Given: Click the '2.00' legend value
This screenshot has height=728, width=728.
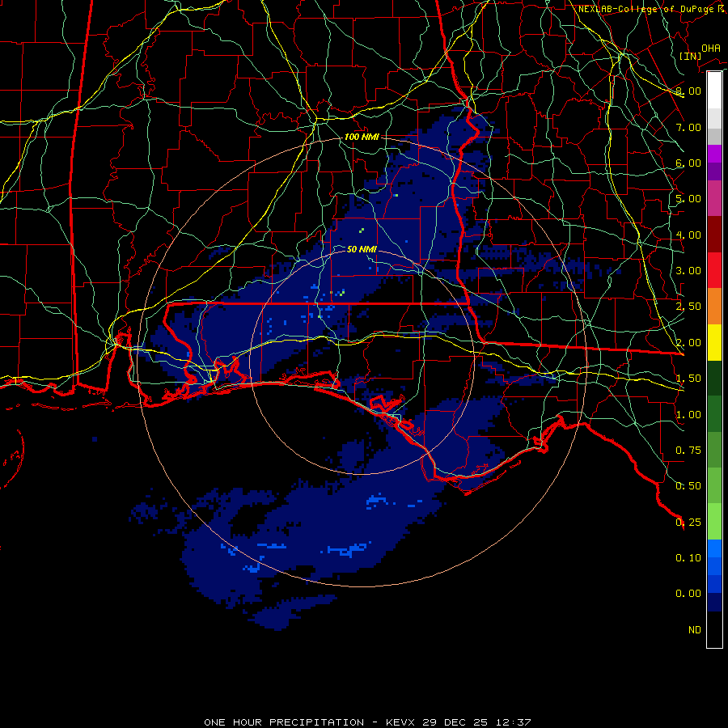Looking at the screenshot, I should 688,343.
